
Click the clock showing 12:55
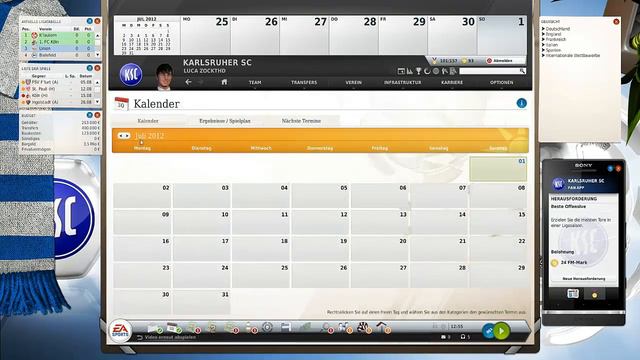[x=457, y=327]
